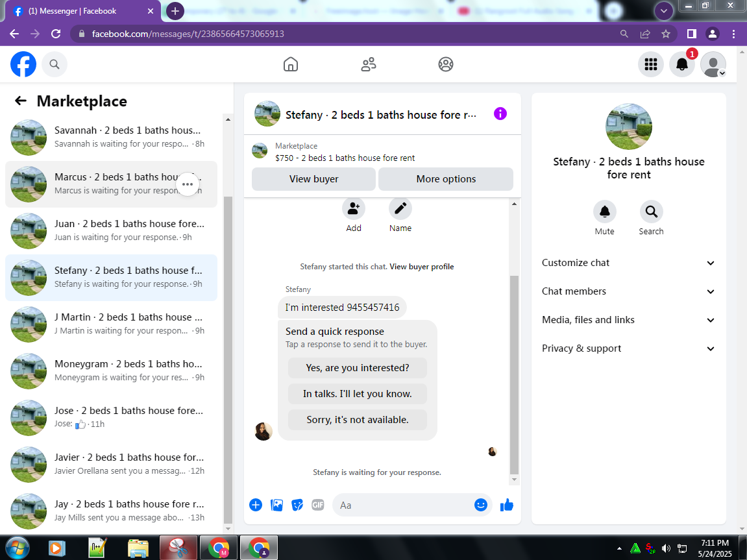The width and height of the screenshot is (747, 560).
Task: Open more actions plus icon in composer
Action: pos(256,505)
